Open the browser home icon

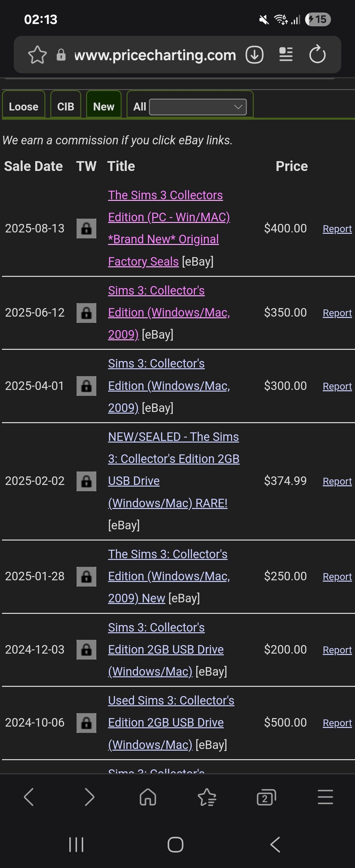(x=148, y=797)
